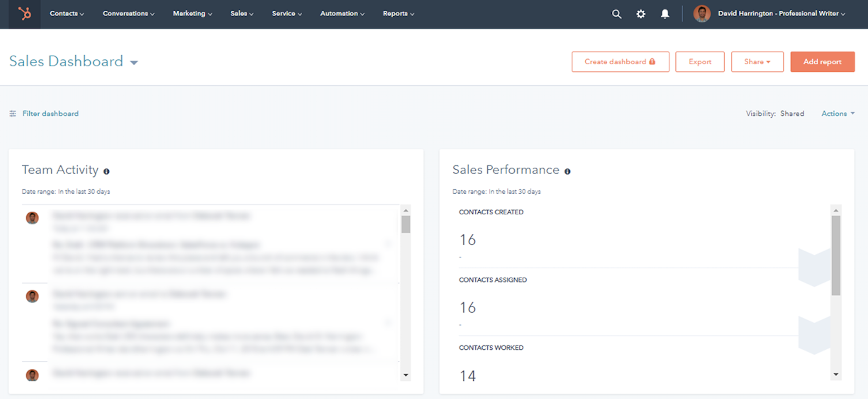Click the Export button
Image resolution: width=868 pixels, height=399 pixels.
coord(699,62)
